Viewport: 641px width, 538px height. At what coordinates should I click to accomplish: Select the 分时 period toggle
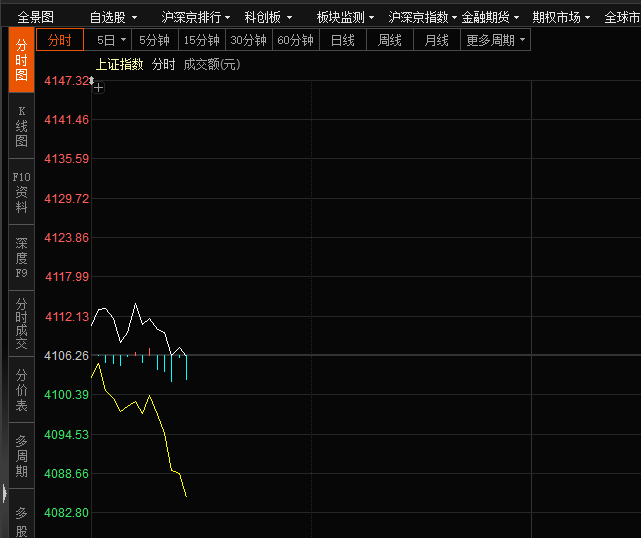pos(60,40)
